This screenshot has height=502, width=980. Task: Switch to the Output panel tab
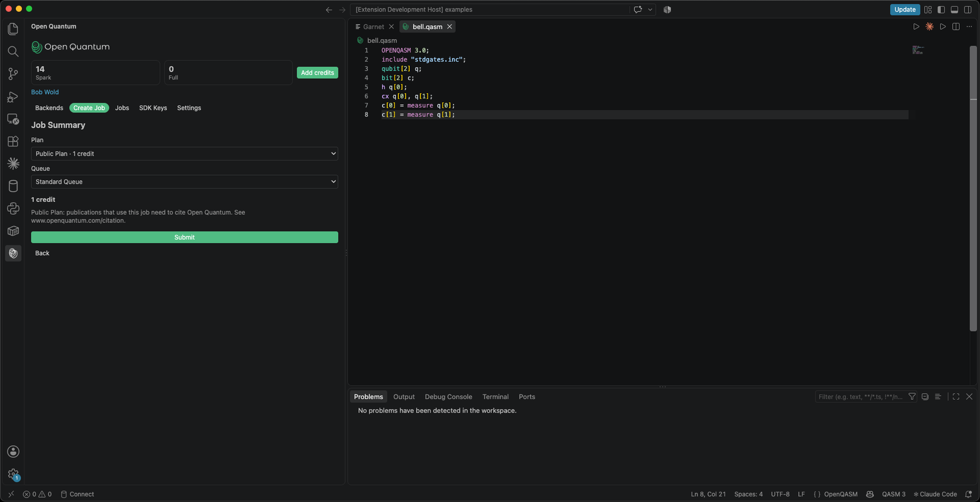click(x=404, y=397)
